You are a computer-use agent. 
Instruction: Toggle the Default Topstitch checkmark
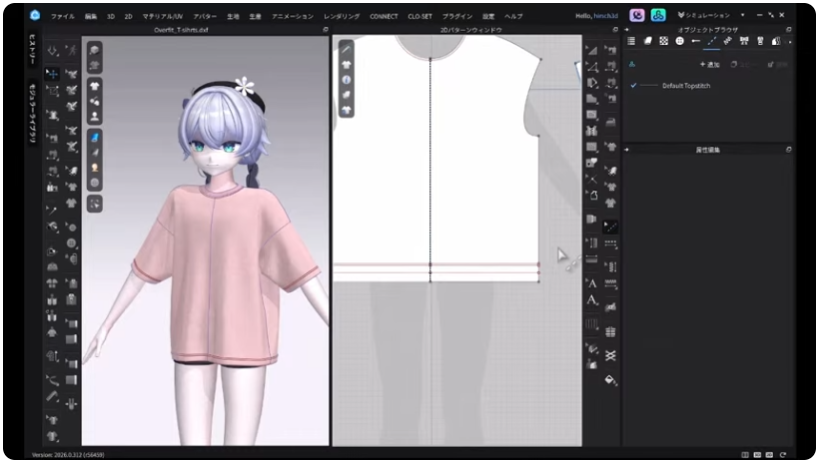(x=633, y=86)
